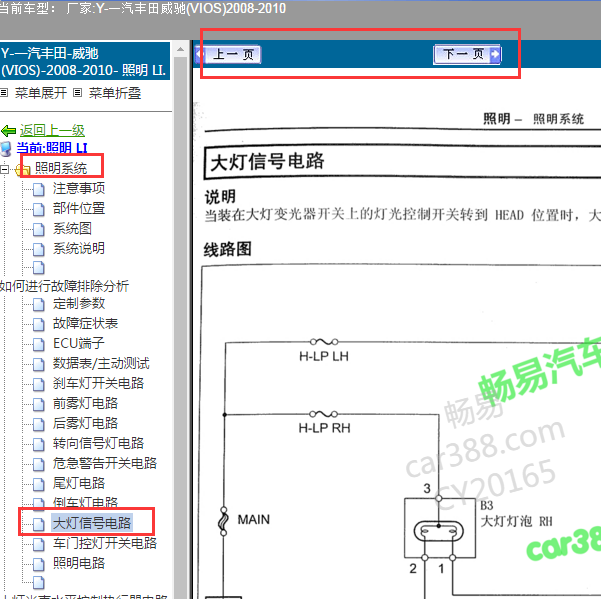This screenshot has width=601, height=599.
Task: Click the 大灯信号电路 document heading
Action: click(268, 161)
